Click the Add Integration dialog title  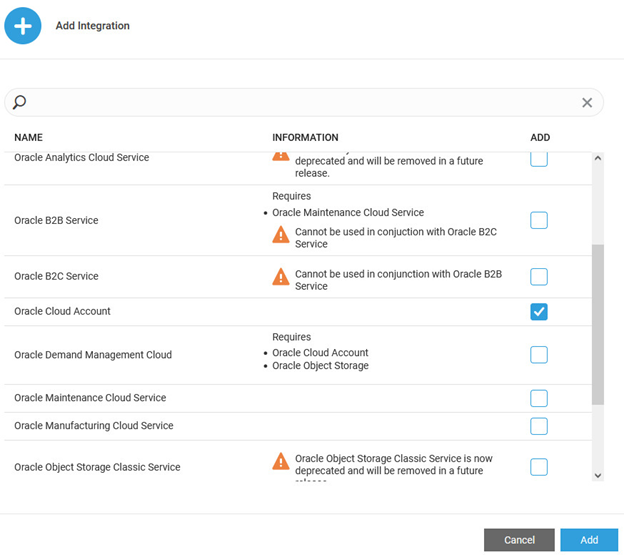pyautogui.click(x=92, y=26)
